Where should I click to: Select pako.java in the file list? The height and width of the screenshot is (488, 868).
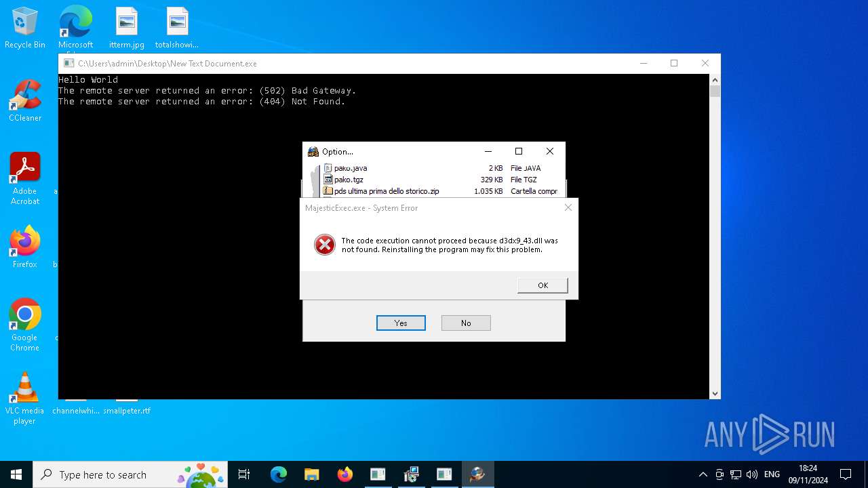[x=351, y=168]
